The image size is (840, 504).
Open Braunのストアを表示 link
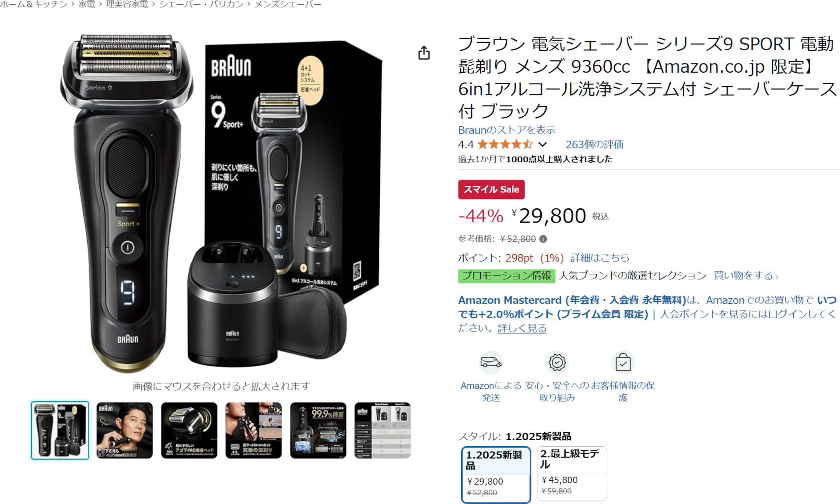click(507, 130)
